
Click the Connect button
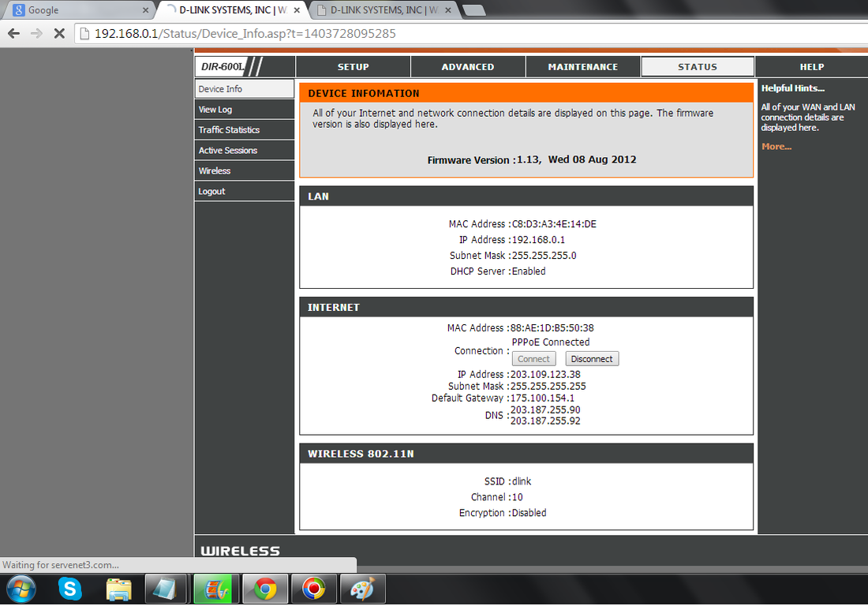click(x=533, y=358)
